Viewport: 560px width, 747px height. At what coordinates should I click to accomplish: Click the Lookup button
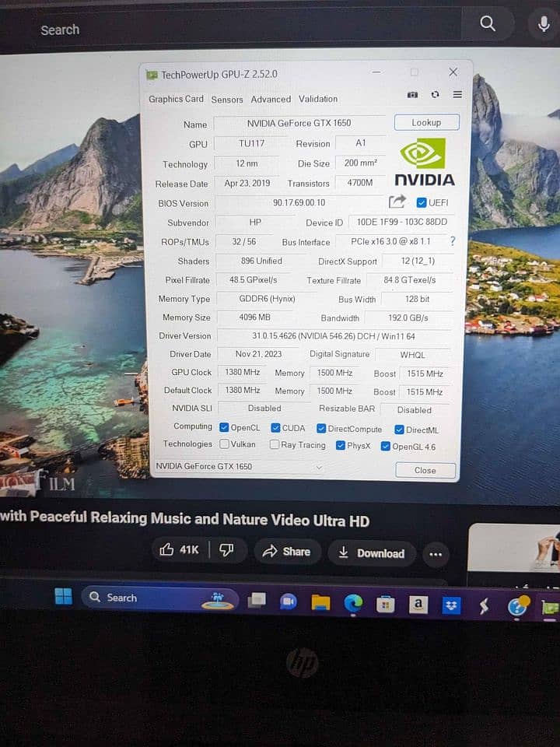point(426,123)
